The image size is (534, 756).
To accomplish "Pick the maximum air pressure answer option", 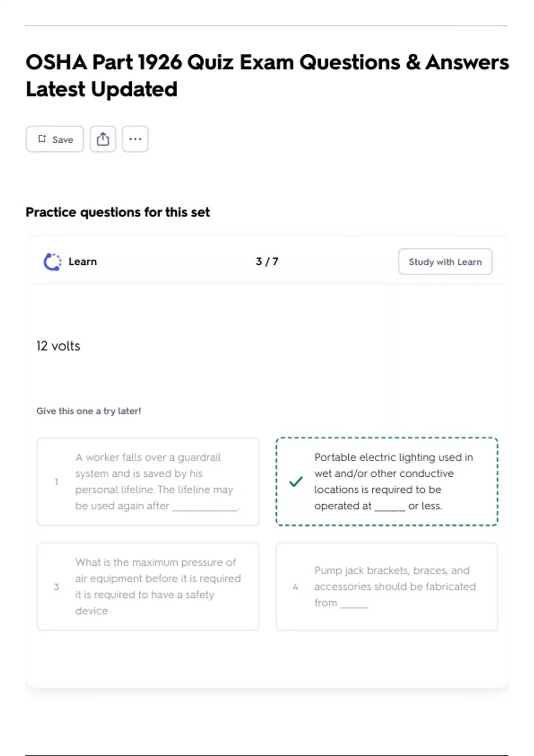I will pyautogui.click(x=148, y=586).
